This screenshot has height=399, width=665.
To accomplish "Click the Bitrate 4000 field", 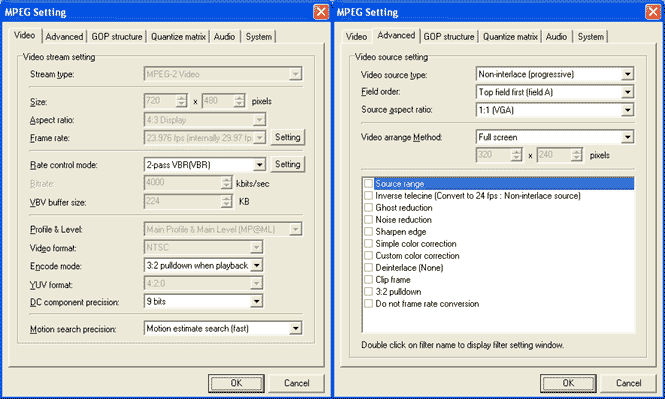I will point(182,183).
